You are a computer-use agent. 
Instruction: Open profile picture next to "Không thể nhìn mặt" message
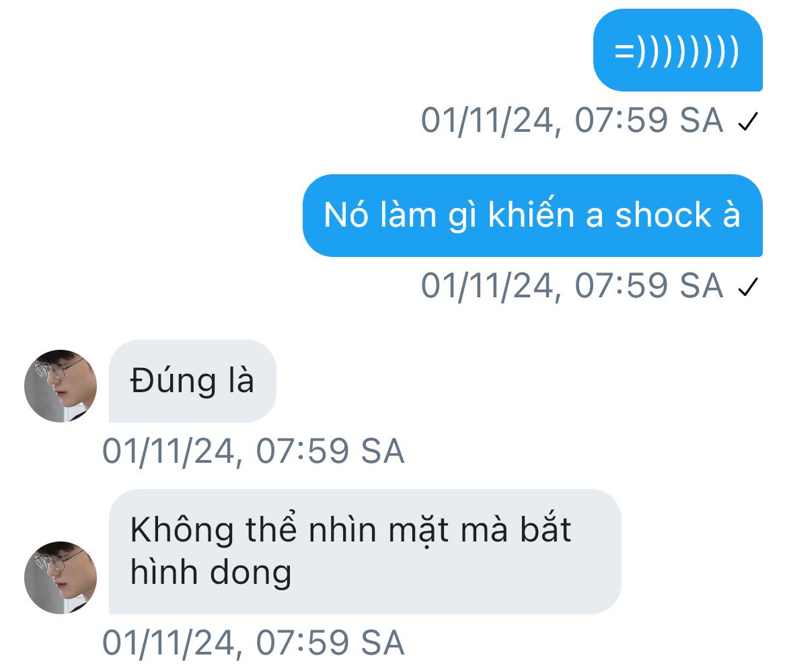click(x=61, y=578)
